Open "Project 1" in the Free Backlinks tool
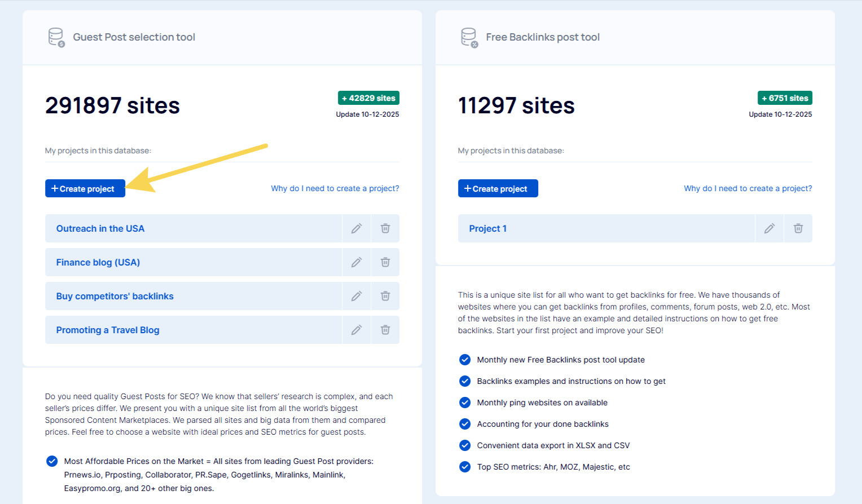The height and width of the screenshot is (504, 862). (x=487, y=228)
